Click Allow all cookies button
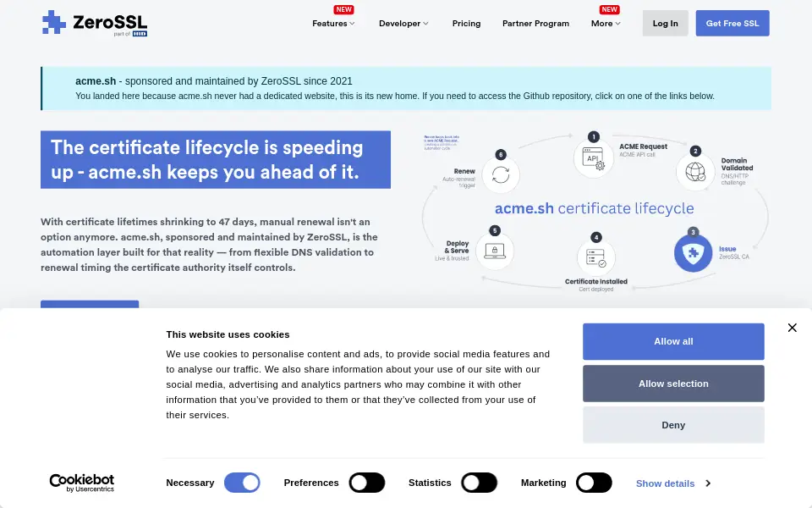812x508 pixels. coord(673,341)
